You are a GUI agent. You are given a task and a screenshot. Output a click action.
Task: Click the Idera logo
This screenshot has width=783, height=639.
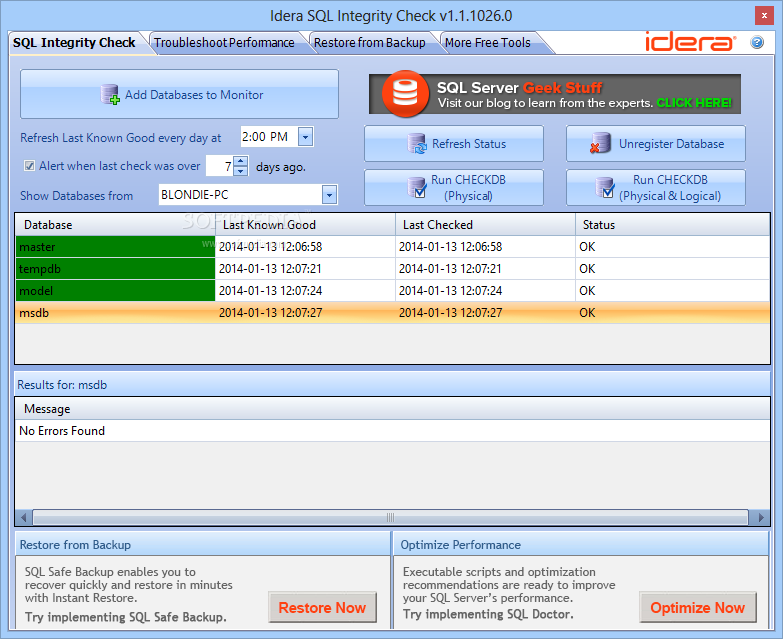690,42
